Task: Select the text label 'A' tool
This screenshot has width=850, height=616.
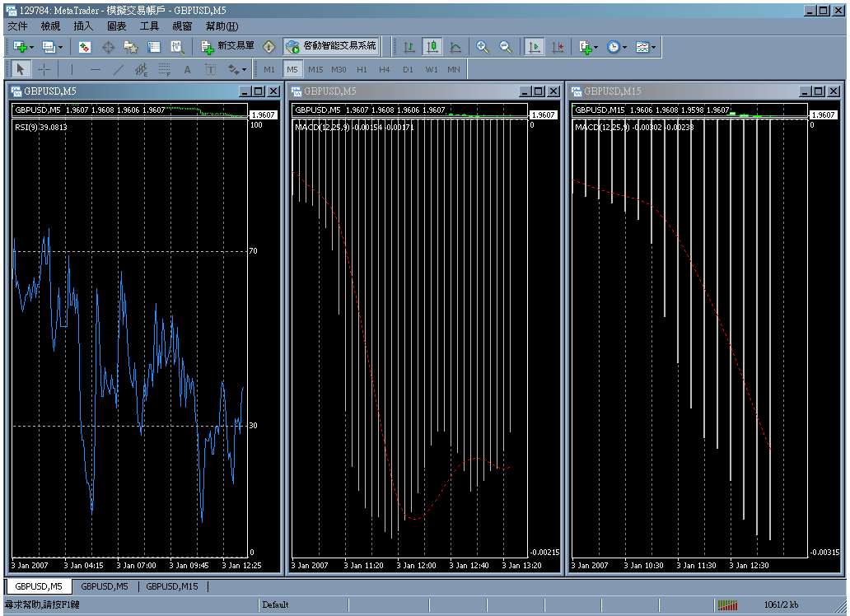Action: tap(187, 70)
